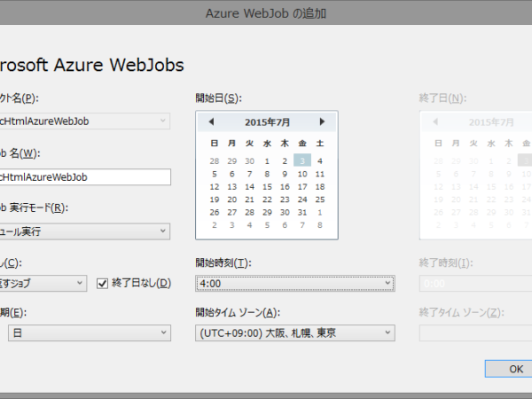532x399 pixels.
Task: Select July 25 in start date calendar
Action: click(320, 199)
